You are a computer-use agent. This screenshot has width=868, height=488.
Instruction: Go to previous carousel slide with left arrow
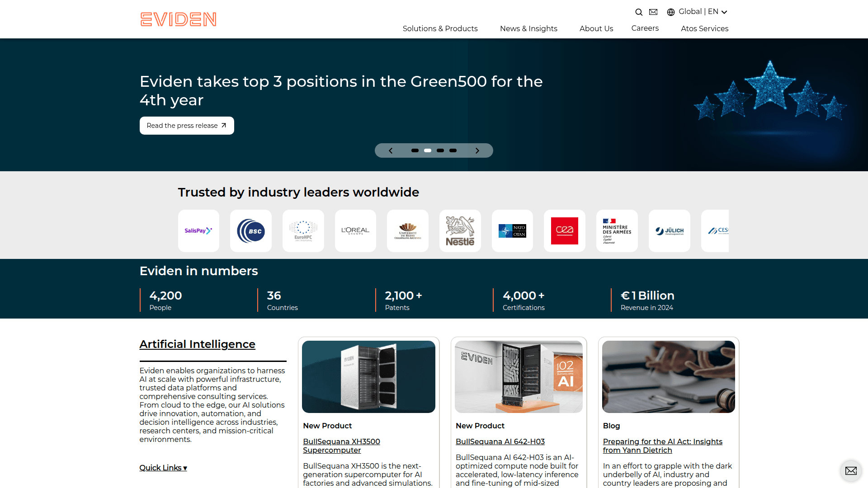[391, 150]
